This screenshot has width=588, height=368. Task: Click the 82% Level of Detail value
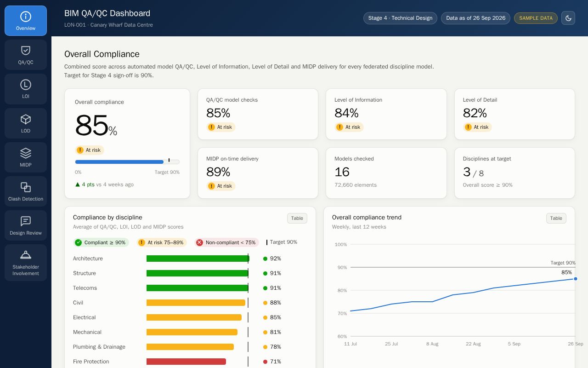pos(475,113)
